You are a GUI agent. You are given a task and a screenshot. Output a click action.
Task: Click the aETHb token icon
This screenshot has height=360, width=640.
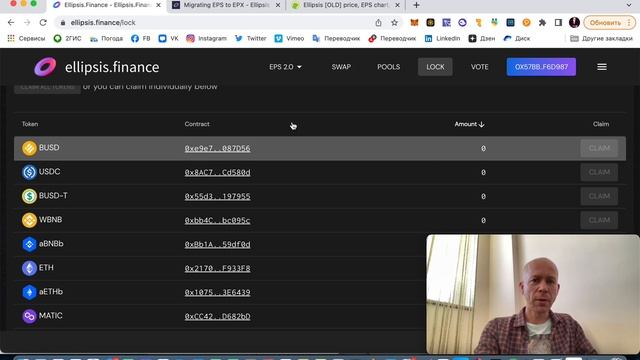(x=29, y=292)
